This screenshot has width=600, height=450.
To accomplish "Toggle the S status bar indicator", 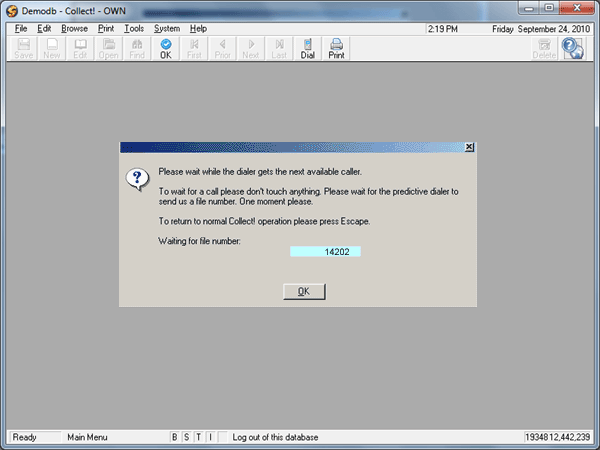I will [186, 437].
